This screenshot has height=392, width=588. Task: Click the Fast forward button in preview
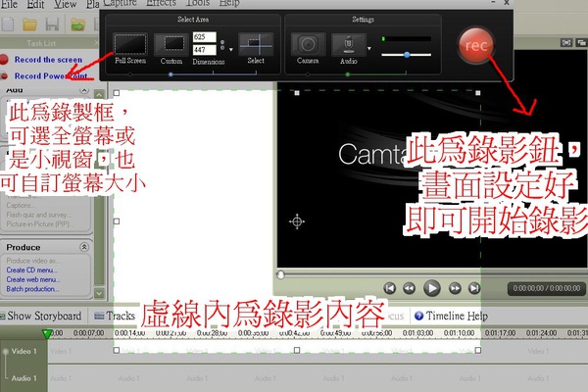click(455, 288)
